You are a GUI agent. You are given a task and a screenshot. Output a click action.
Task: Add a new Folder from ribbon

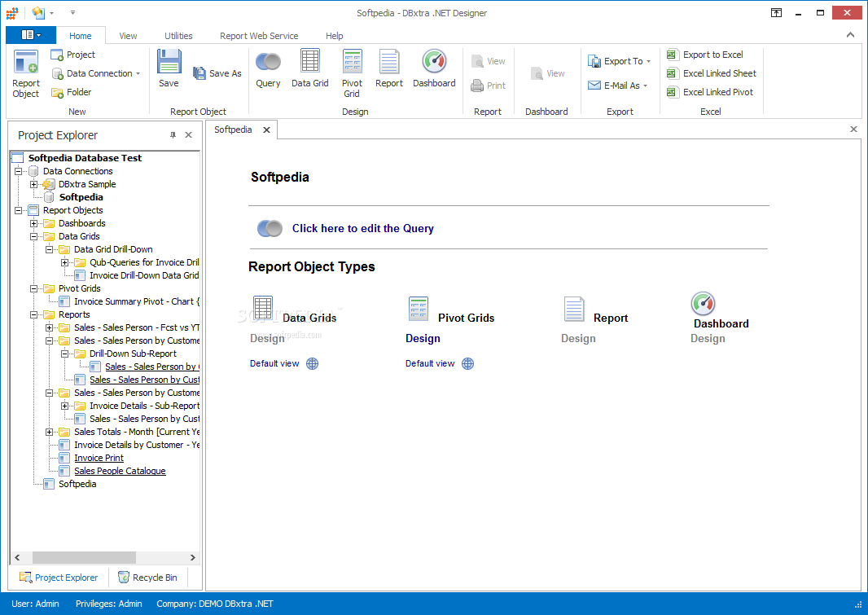click(x=72, y=92)
